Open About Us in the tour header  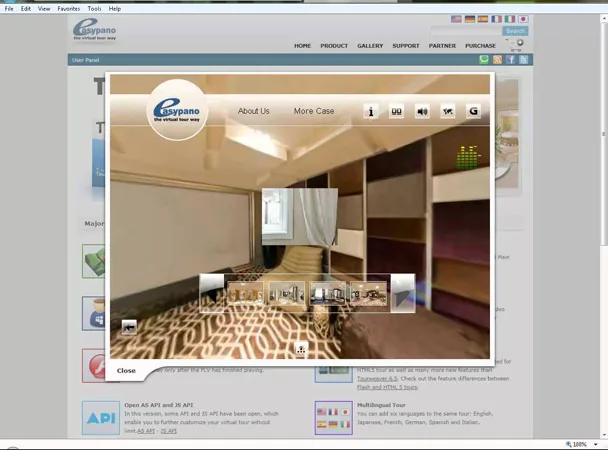(x=254, y=111)
